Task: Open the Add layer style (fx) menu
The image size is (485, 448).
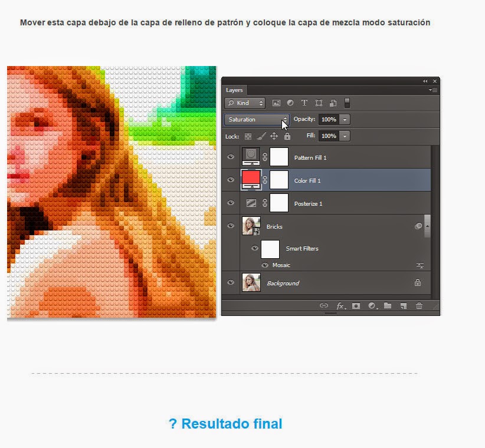Action: (x=340, y=306)
